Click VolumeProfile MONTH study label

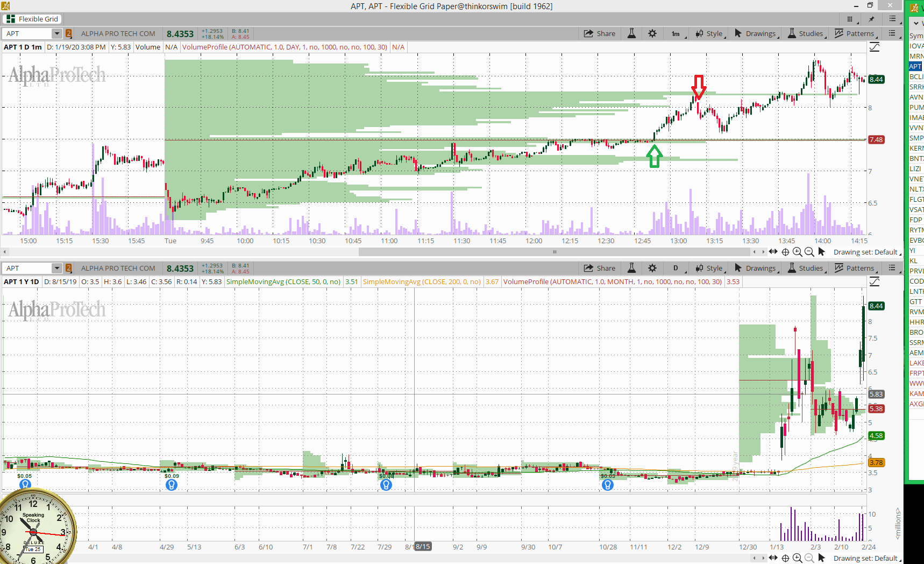(613, 282)
